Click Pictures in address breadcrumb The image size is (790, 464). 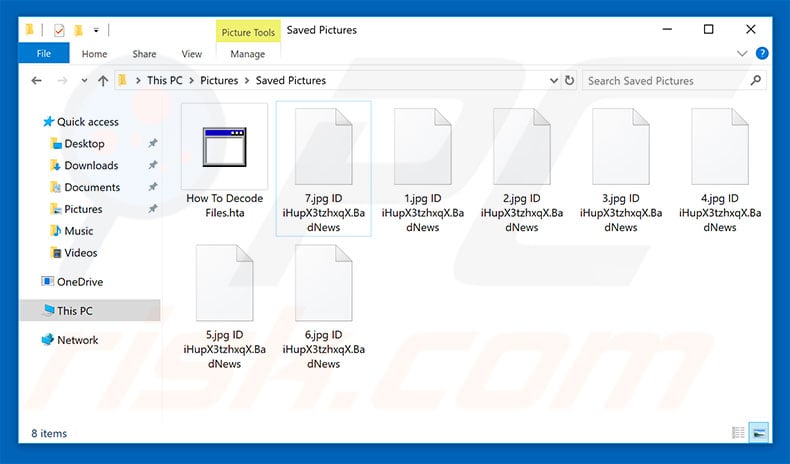coord(219,81)
